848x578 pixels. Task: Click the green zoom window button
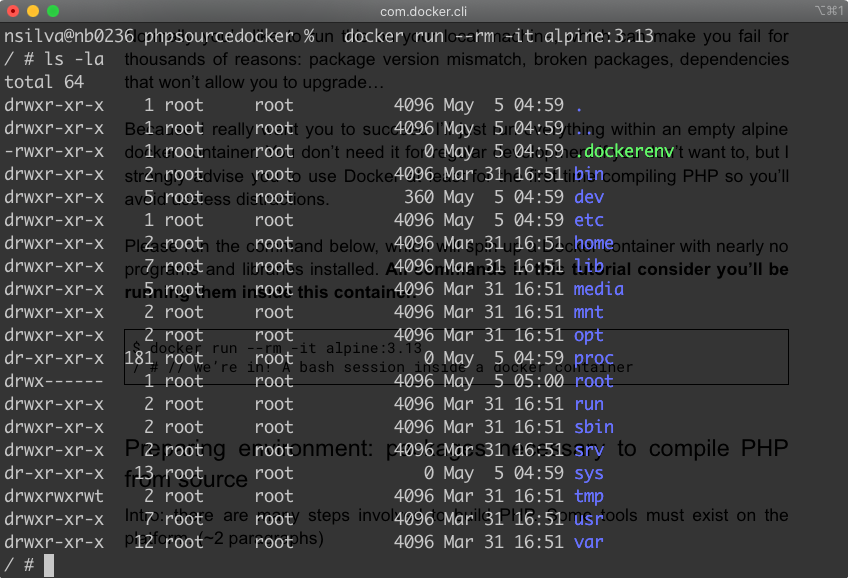(53, 11)
